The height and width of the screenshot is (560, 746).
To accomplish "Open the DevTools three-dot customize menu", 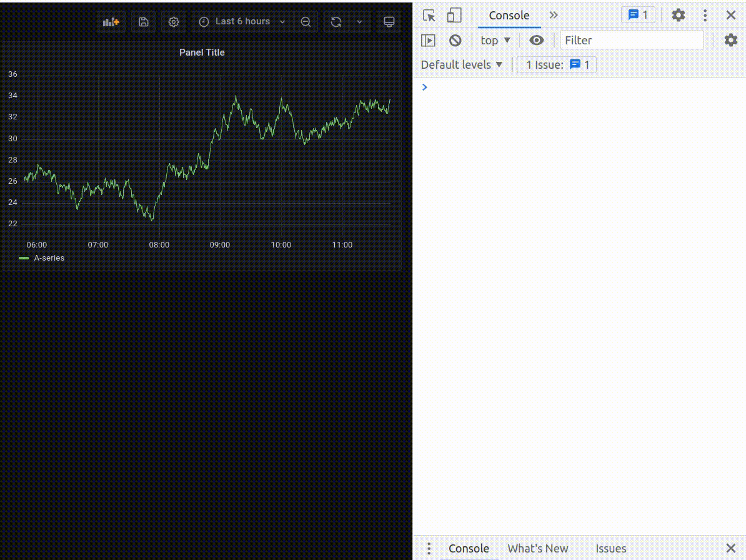I will pos(705,15).
